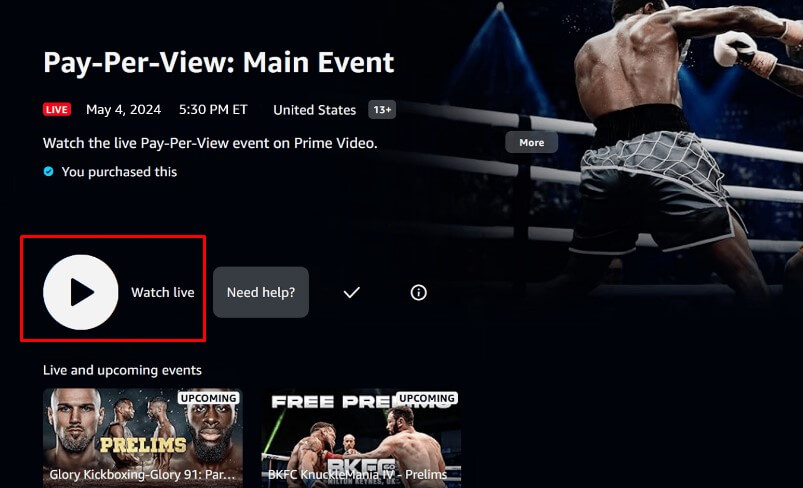Expand the description with More button
This screenshot has width=803, height=488.
pos(532,142)
